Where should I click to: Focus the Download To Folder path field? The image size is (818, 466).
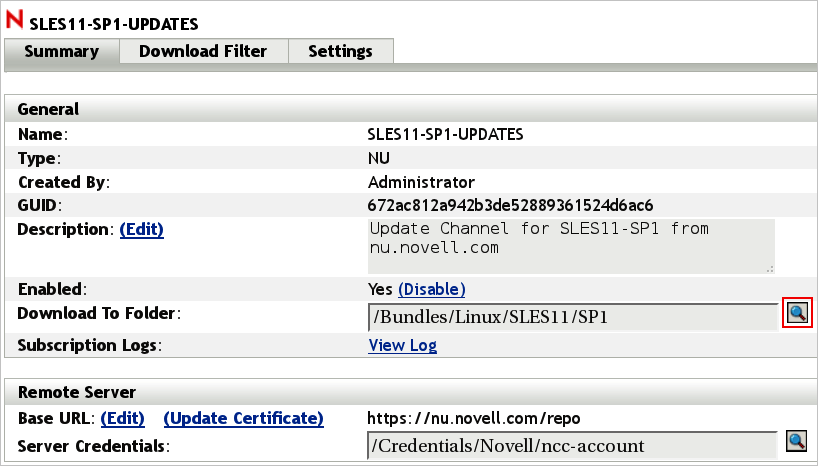coord(570,317)
